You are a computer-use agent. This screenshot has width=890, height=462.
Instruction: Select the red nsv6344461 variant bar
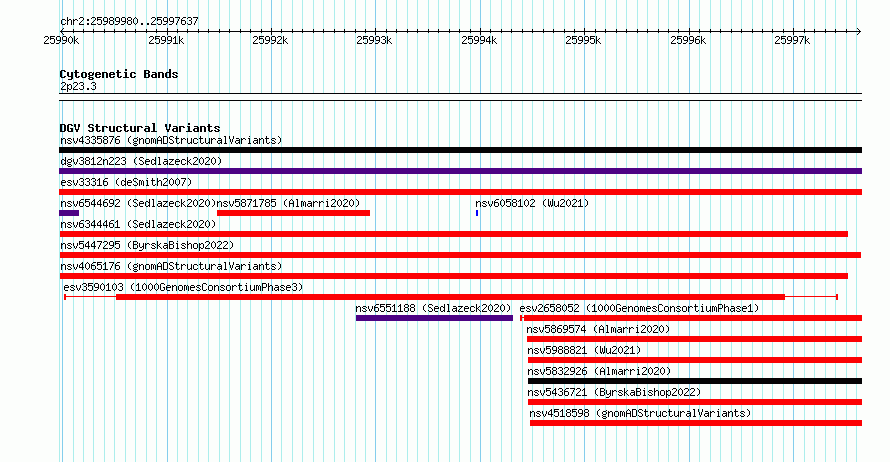coord(454,234)
